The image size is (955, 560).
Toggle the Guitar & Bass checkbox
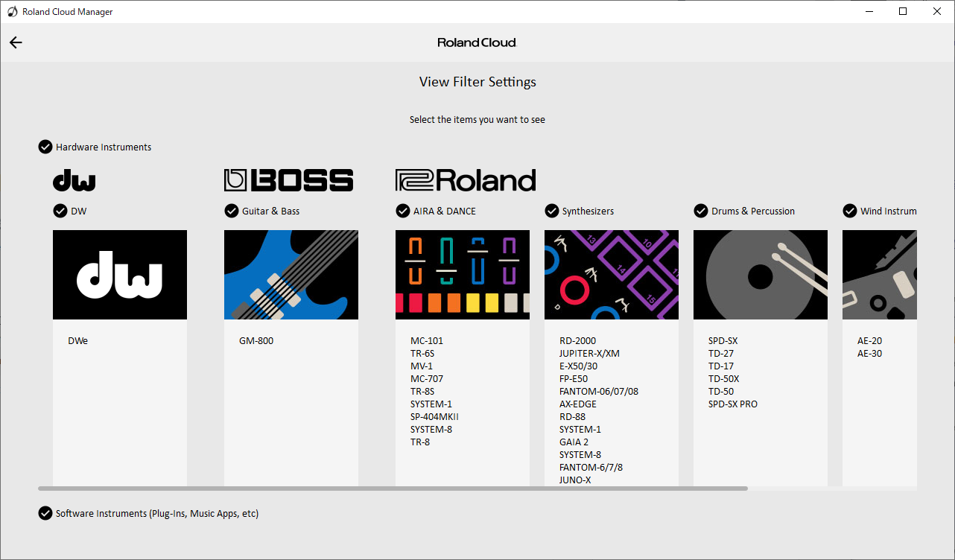[x=232, y=211]
